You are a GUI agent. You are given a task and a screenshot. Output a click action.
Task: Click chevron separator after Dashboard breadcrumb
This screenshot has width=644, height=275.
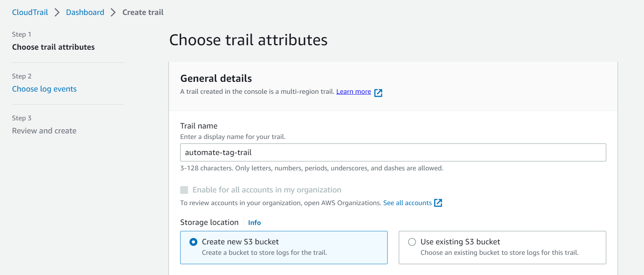coord(113,12)
